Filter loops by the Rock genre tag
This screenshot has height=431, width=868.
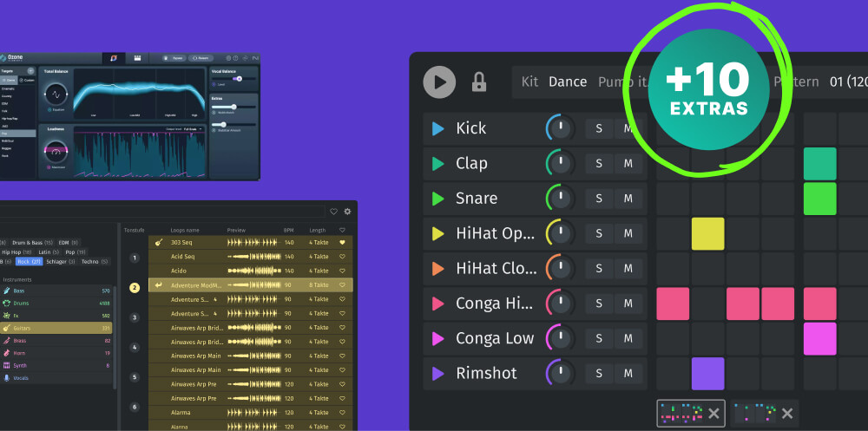(x=29, y=262)
